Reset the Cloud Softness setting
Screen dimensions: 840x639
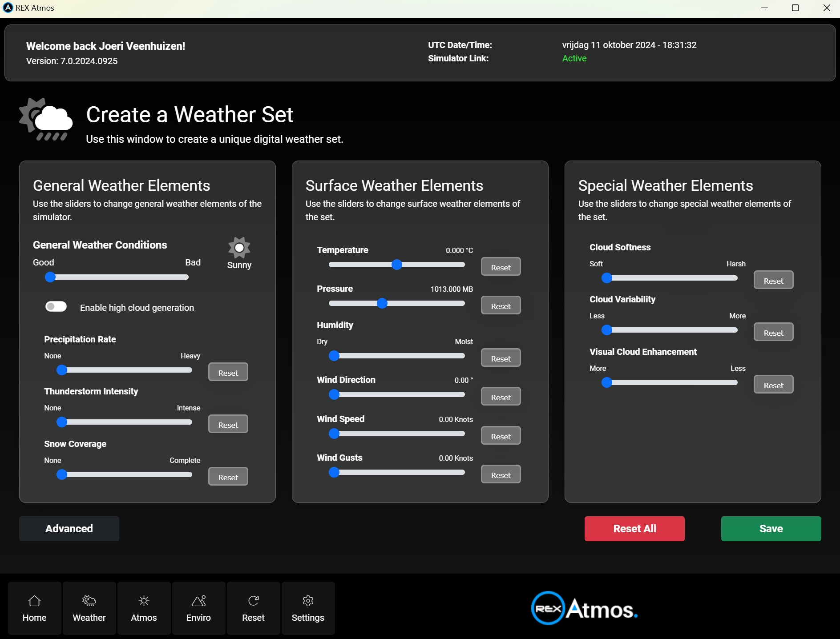coord(773,281)
